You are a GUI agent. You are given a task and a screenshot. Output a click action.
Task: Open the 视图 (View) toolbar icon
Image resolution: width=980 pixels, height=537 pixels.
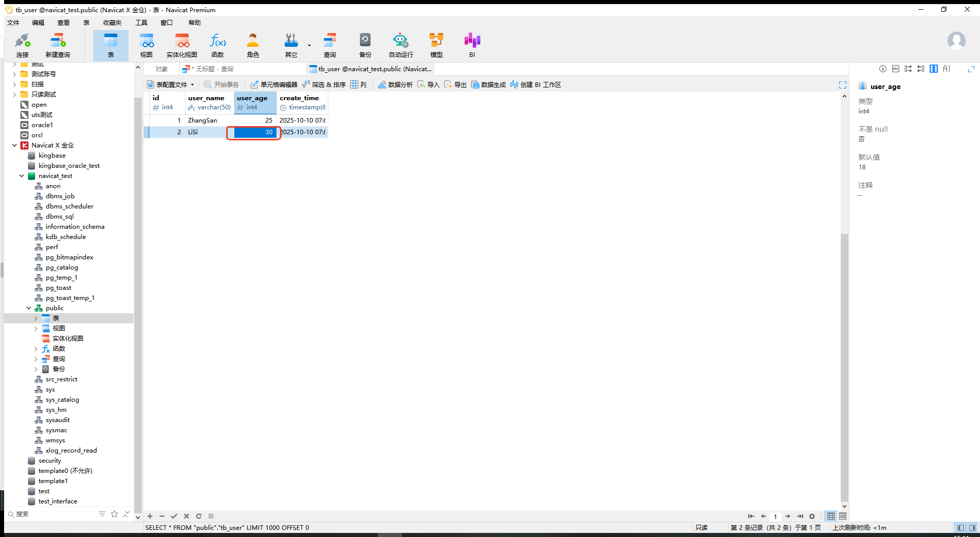click(x=146, y=45)
